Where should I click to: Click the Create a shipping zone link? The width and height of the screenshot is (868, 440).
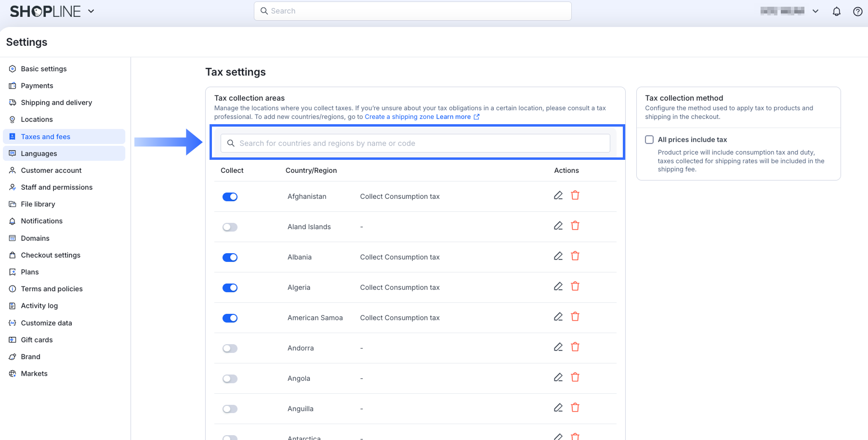tap(399, 117)
